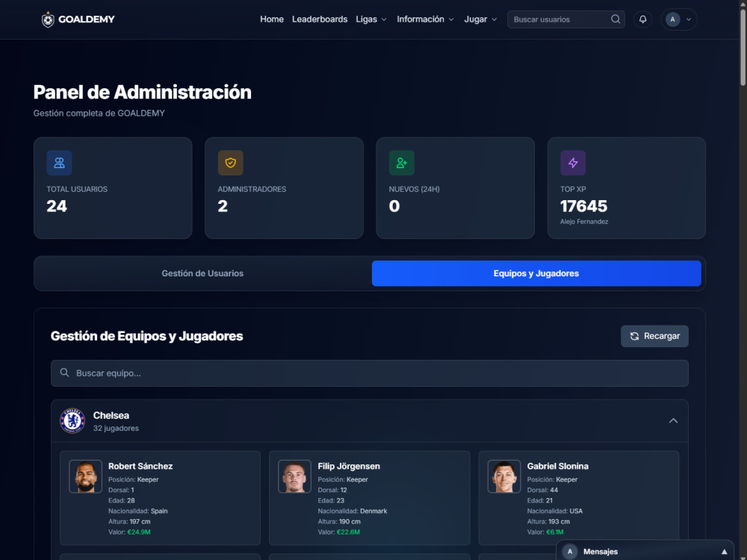The width and height of the screenshot is (747, 560).
Task: Open the Información dropdown menu
Action: 425,19
